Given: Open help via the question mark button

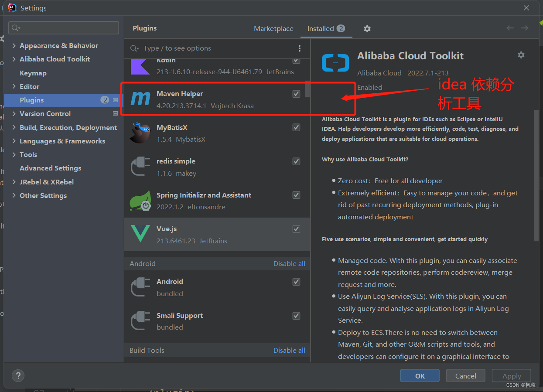Looking at the screenshot, I should (x=18, y=375).
